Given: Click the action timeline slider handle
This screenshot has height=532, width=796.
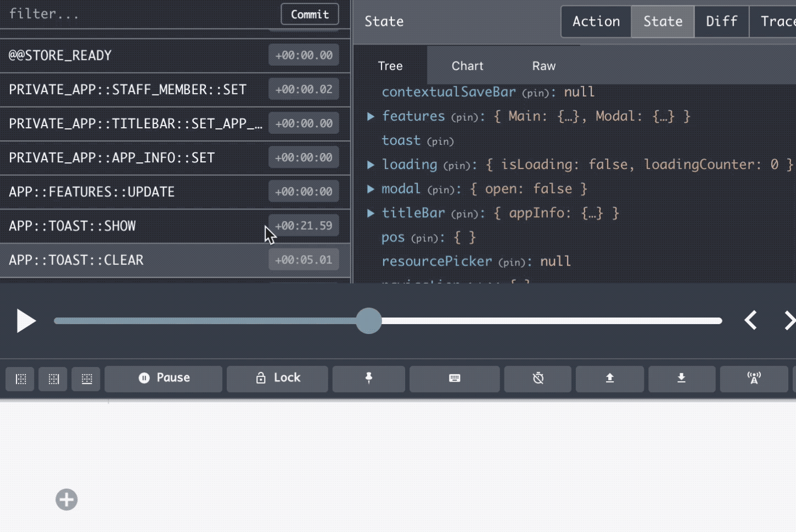Looking at the screenshot, I should tap(368, 321).
